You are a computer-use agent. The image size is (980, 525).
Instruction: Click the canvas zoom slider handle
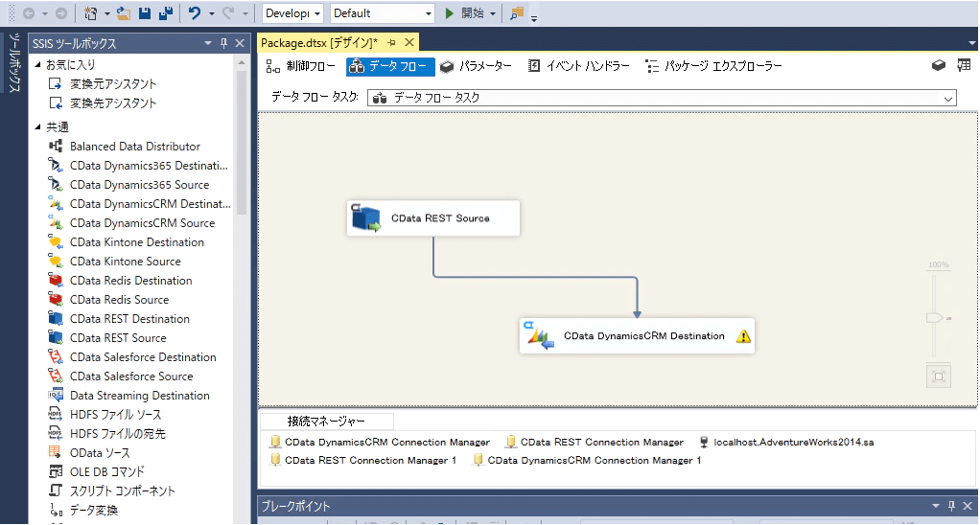934,318
